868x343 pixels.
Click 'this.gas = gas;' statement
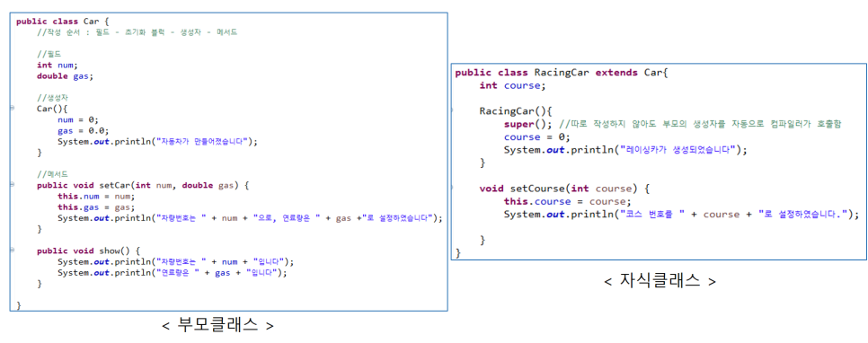(96, 207)
